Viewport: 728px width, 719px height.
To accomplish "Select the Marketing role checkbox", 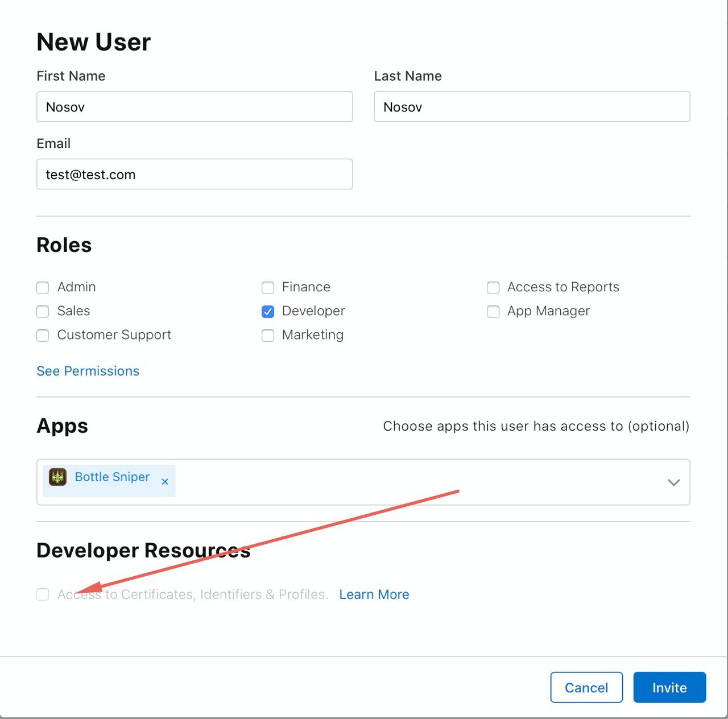I will click(x=268, y=336).
